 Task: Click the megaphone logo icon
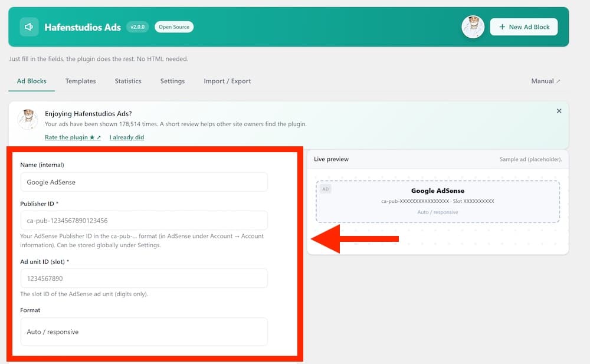(29, 27)
